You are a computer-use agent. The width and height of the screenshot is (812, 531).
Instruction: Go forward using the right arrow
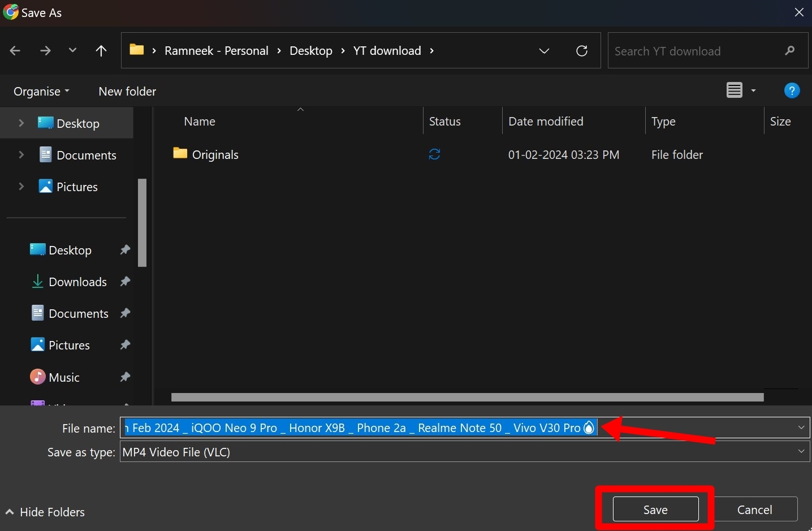pos(45,51)
